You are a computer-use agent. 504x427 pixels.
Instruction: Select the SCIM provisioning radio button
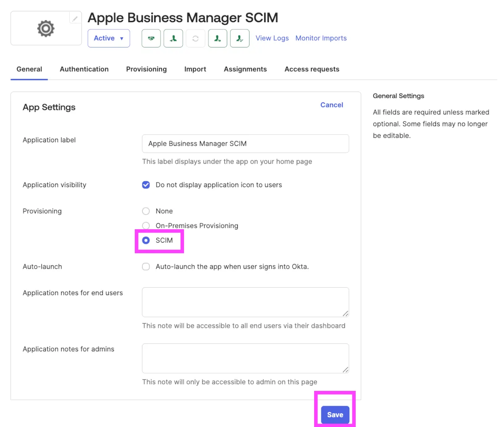146,240
